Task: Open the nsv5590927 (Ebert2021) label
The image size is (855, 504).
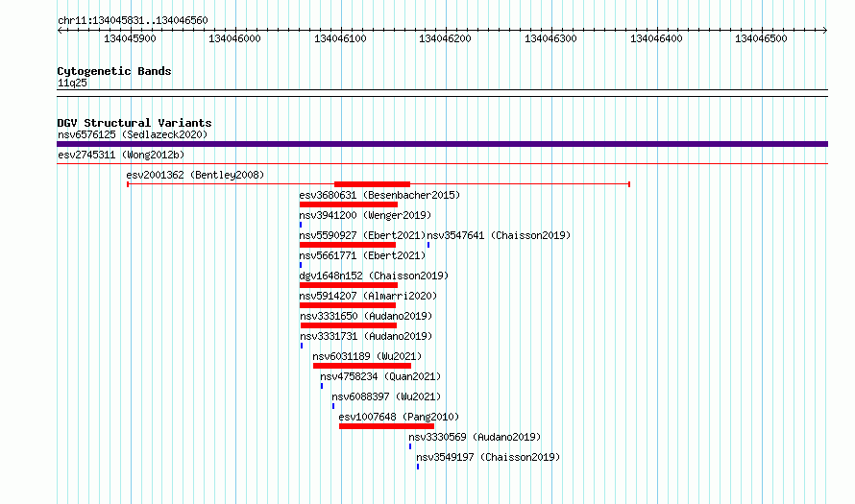Action: tap(362, 235)
